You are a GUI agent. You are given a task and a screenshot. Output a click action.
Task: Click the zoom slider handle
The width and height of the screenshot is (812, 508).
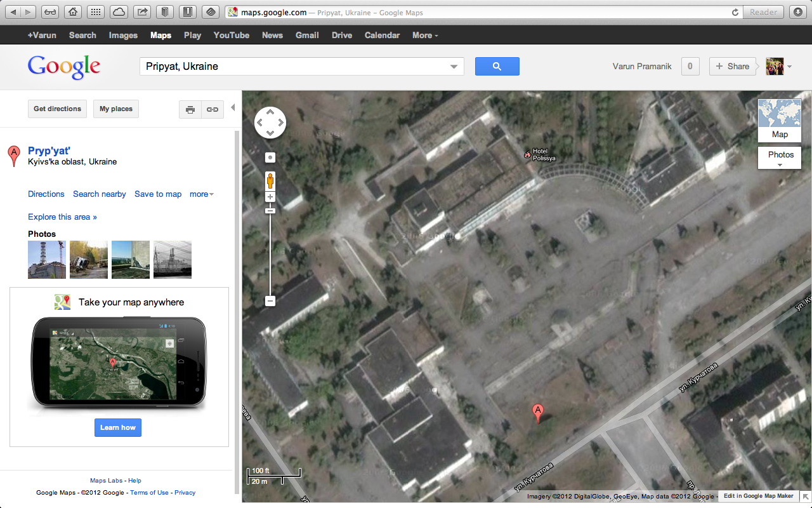pos(270,210)
